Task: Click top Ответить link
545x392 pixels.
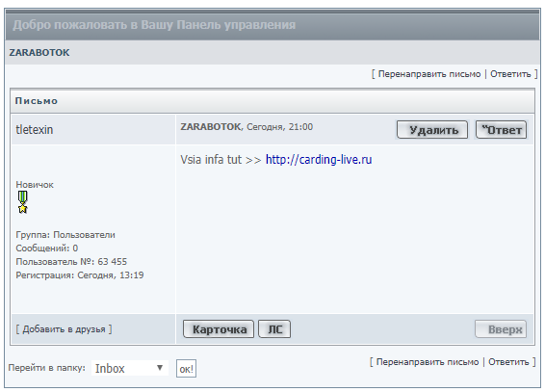Action: (510, 74)
